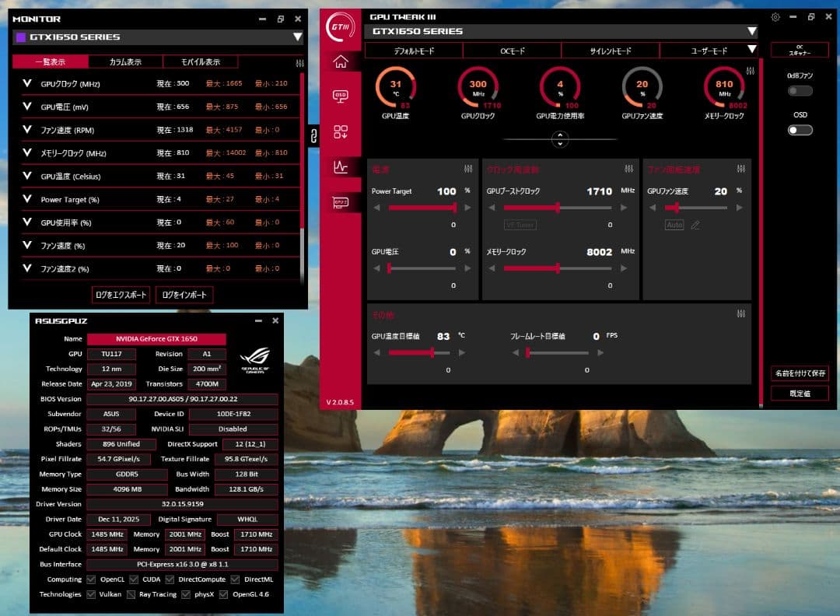Toggle CUDA checkbox in GPU-Z
This screenshot has height=616, width=840.
tap(134, 579)
